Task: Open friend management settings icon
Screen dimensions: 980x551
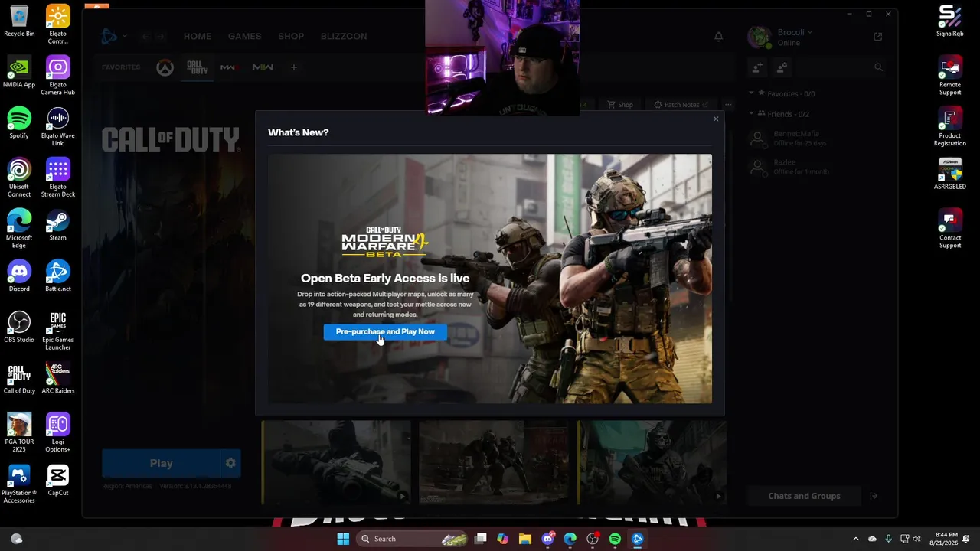Action: click(x=782, y=67)
